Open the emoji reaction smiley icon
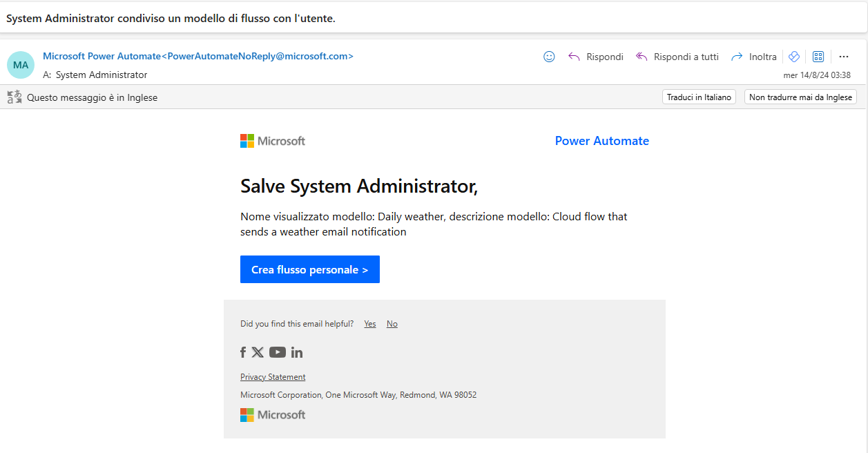 coord(549,57)
